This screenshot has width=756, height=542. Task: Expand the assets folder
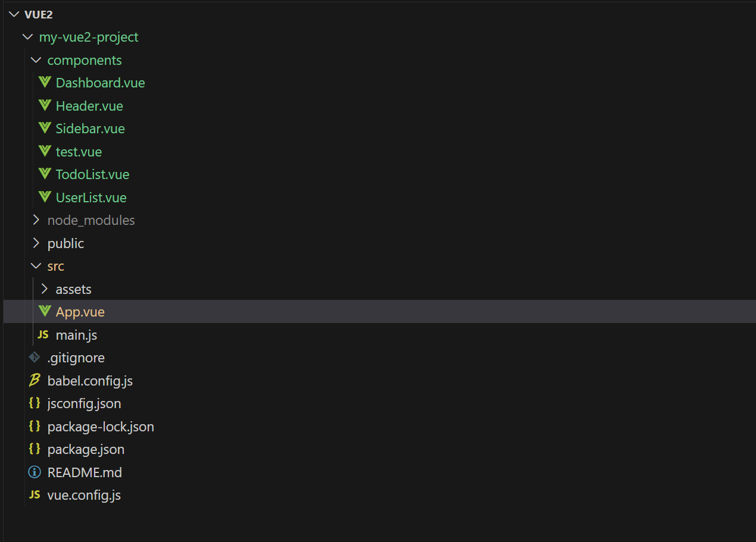tap(44, 289)
